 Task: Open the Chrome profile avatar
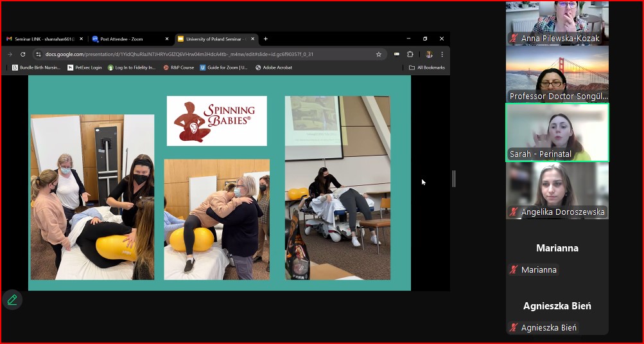click(429, 54)
